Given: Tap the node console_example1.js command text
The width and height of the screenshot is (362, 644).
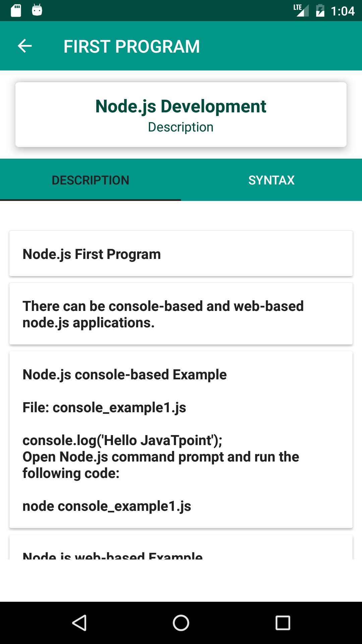Looking at the screenshot, I should [107, 506].
